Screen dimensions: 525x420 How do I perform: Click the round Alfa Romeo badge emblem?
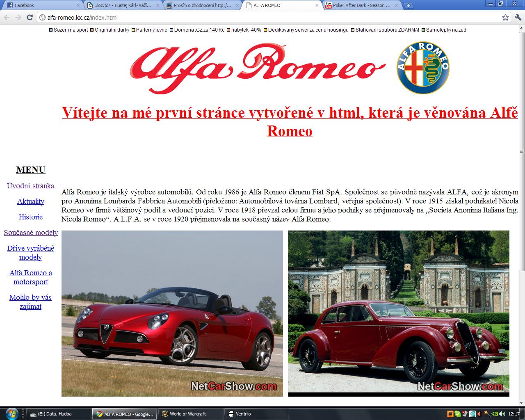coord(423,68)
